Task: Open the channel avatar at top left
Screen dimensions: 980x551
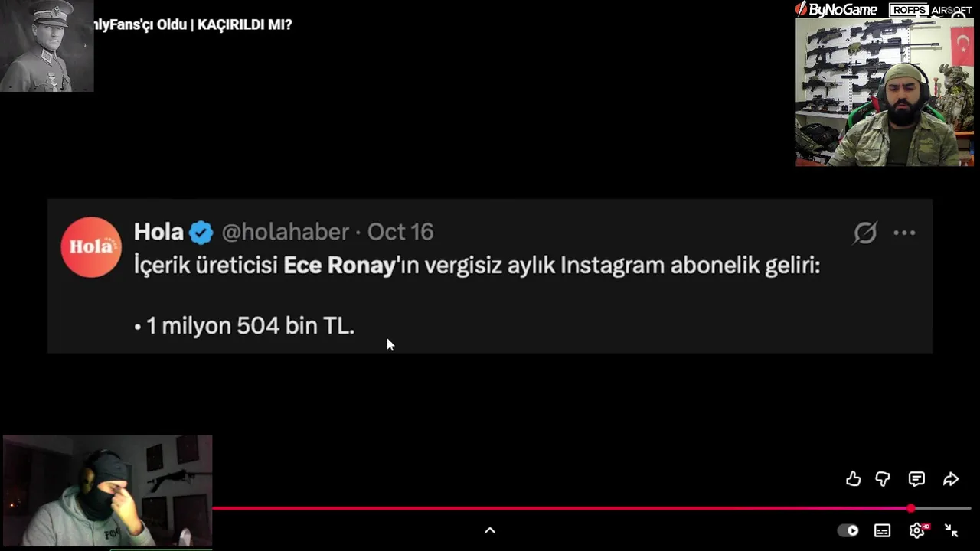Action: (47, 46)
